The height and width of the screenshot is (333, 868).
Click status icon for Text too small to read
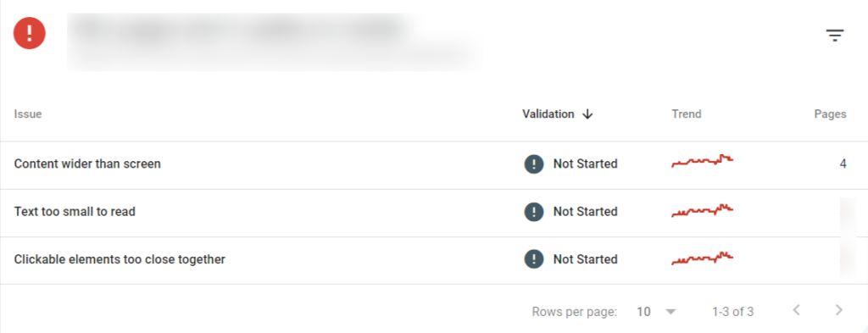click(534, 211)
